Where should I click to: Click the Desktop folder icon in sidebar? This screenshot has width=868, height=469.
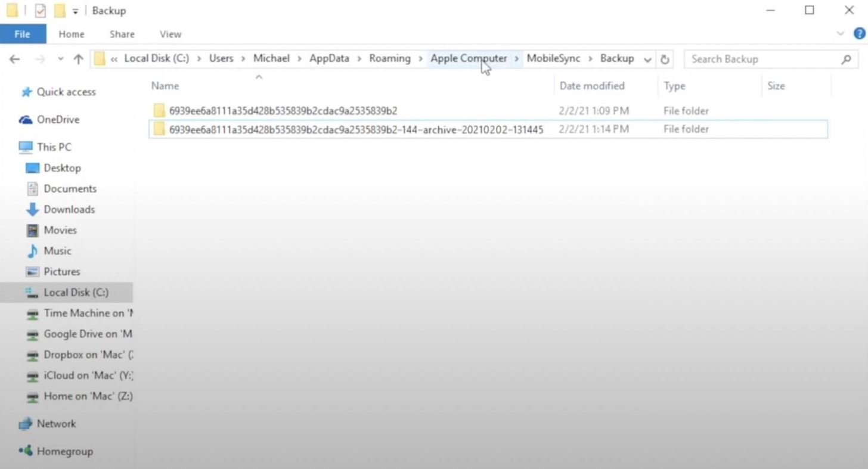33,168
